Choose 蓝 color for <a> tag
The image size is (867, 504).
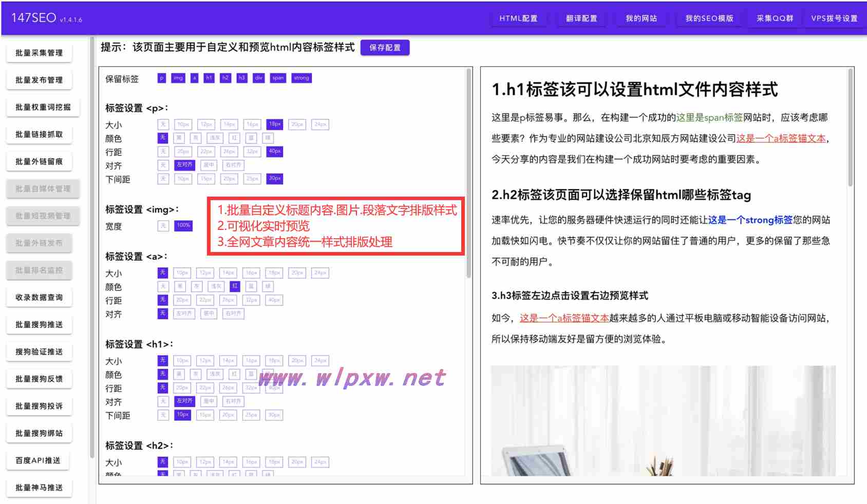[x=251, y=286]
